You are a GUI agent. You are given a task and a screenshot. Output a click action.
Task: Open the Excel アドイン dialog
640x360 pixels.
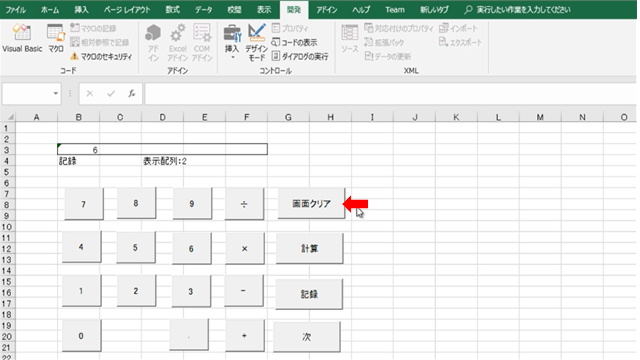(x=178, y=42)
